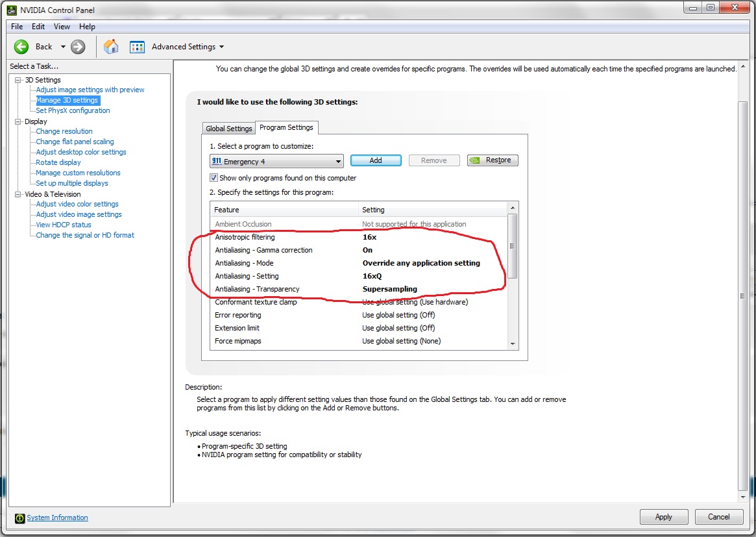Image resolution: width=756 pixels, height=537 pixels.
Task: Click the main panel scroll down arrow
Action: [742, 497]
